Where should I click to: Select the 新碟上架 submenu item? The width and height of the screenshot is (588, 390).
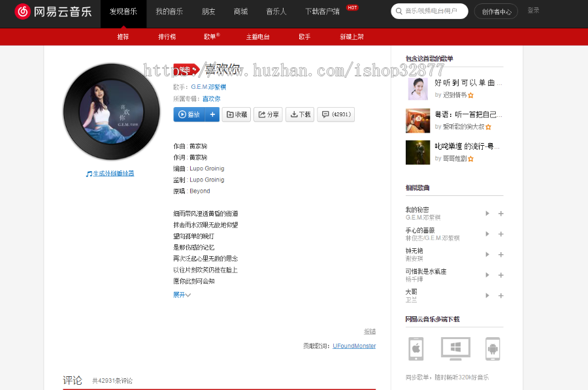click(x=351, y=37)
